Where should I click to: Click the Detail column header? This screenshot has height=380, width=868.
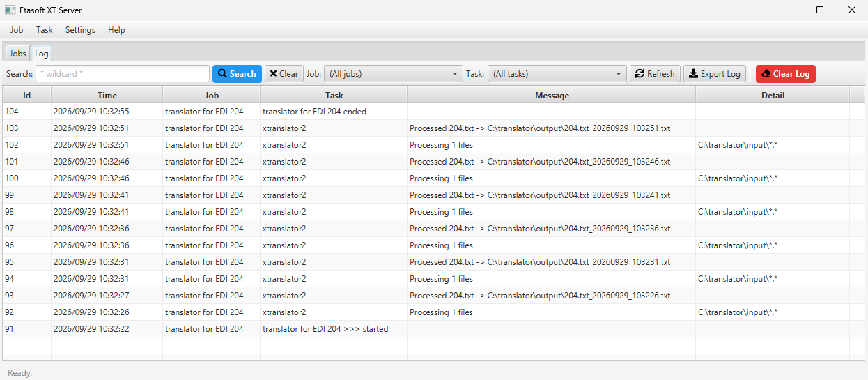[773, 95]
